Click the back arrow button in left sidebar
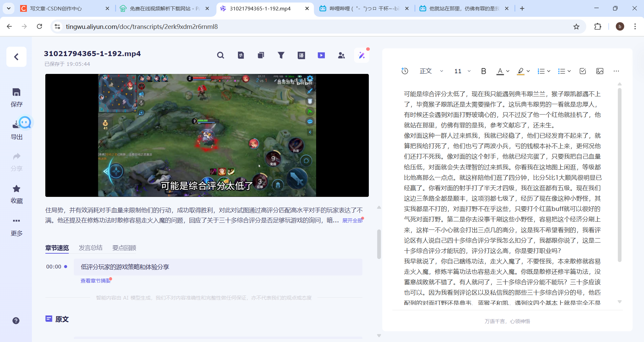 [x=16, y=57]
